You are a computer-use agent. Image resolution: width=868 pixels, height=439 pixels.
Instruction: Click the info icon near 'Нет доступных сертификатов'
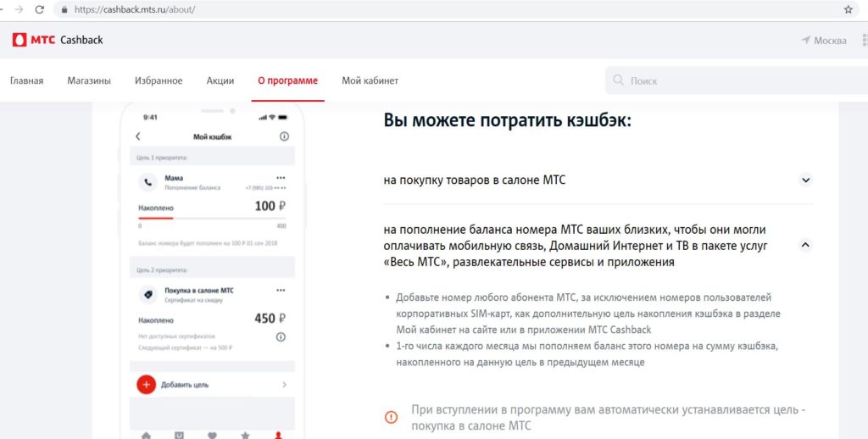coord(281,336)
